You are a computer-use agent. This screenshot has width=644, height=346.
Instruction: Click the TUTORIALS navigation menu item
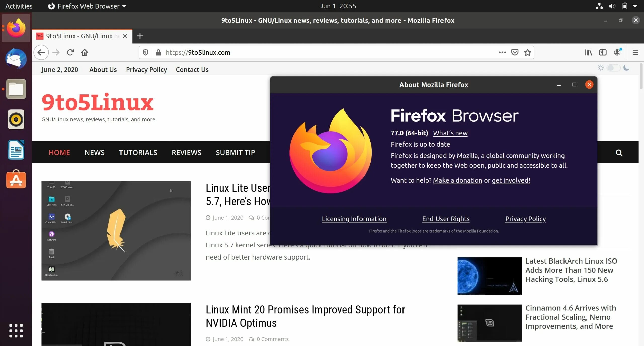138,152
